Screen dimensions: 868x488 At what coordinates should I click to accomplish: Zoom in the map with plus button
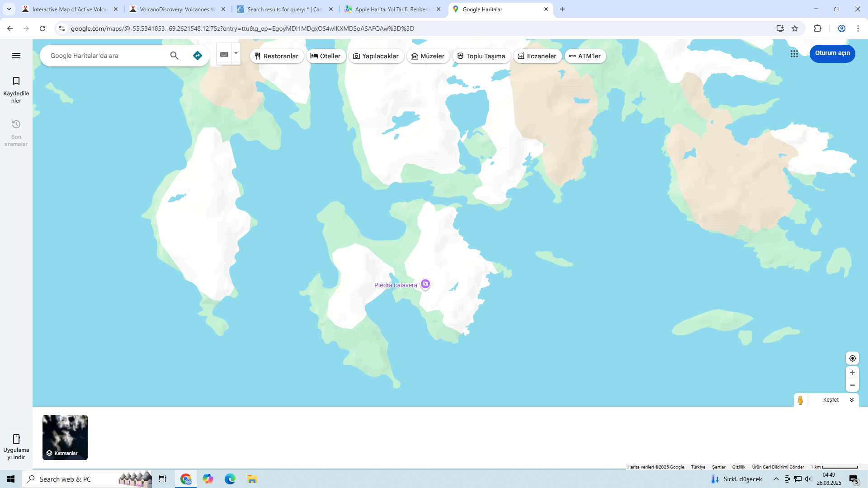point(852,373)
